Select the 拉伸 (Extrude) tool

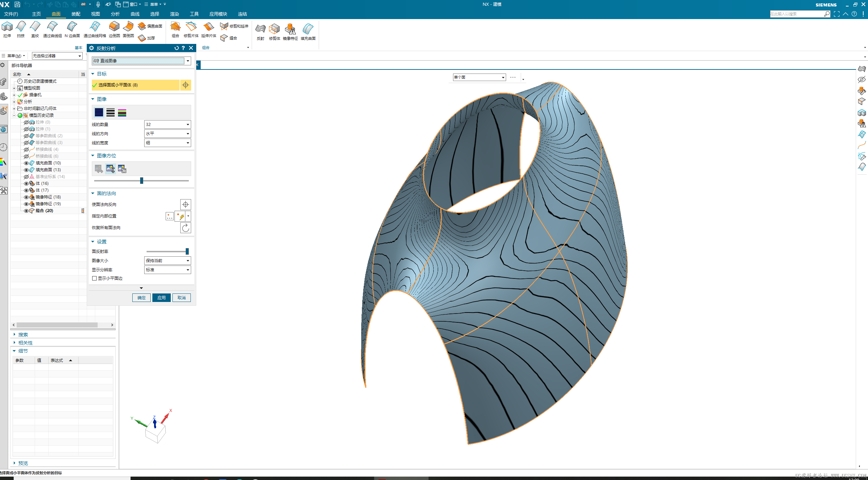7,29
